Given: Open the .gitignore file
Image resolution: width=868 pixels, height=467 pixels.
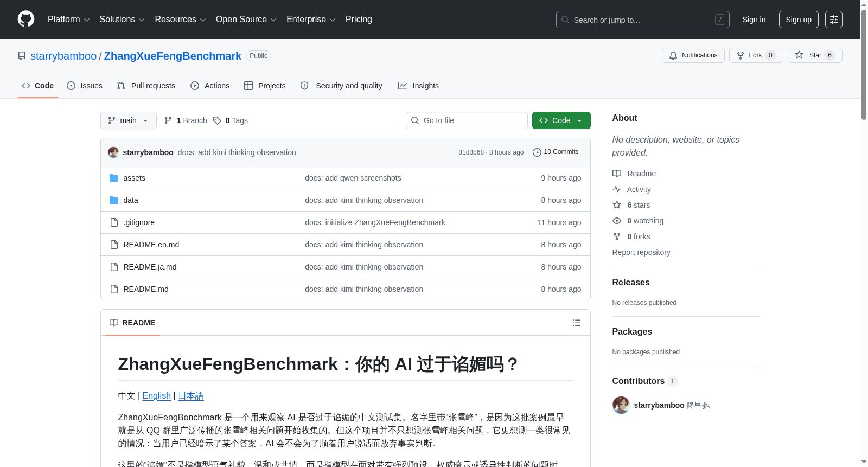Looking at the screenshot, I should tap(139, 222).
